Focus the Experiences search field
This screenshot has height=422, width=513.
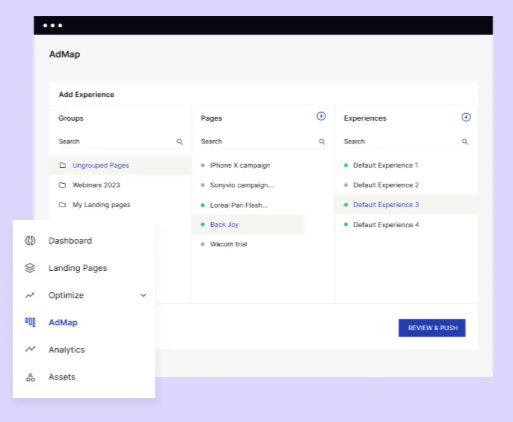pos(406,142)
